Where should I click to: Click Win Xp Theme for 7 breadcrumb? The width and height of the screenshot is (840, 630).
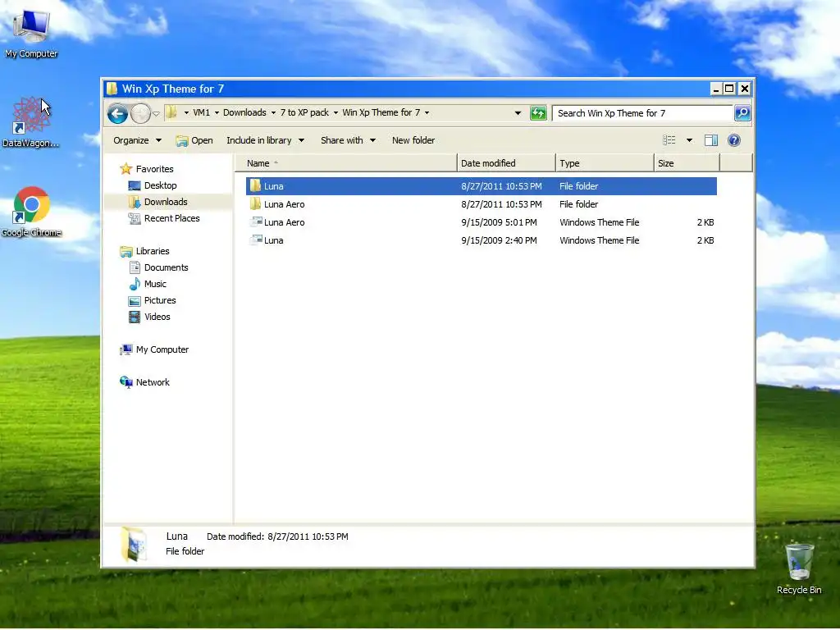(x=381, y=112)
